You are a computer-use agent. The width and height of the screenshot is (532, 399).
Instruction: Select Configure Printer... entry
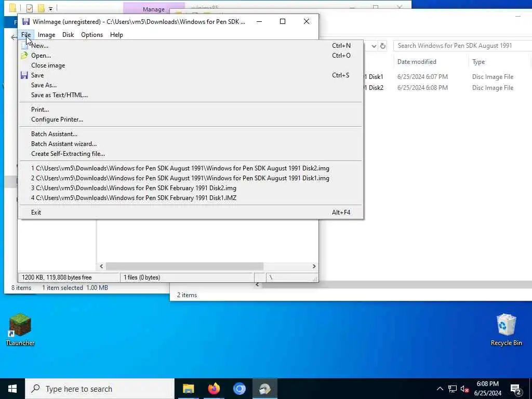[191, 119]
